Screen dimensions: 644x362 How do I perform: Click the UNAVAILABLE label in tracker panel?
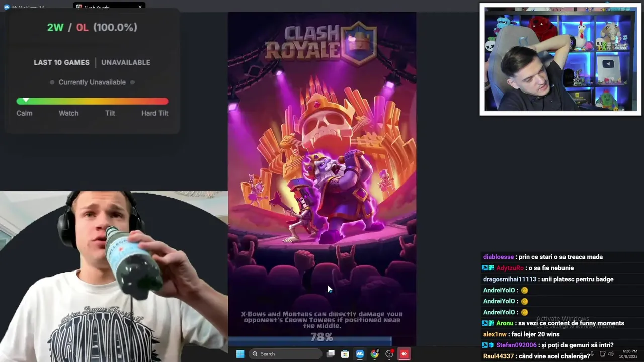126,62
